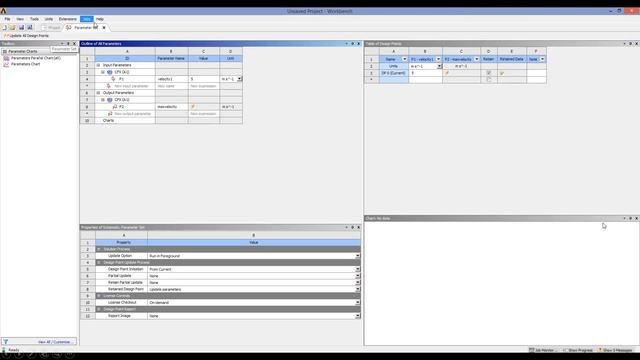Open the License Checkout dropdown
This screenshot has width=640, height=360.
click(358, 303)
